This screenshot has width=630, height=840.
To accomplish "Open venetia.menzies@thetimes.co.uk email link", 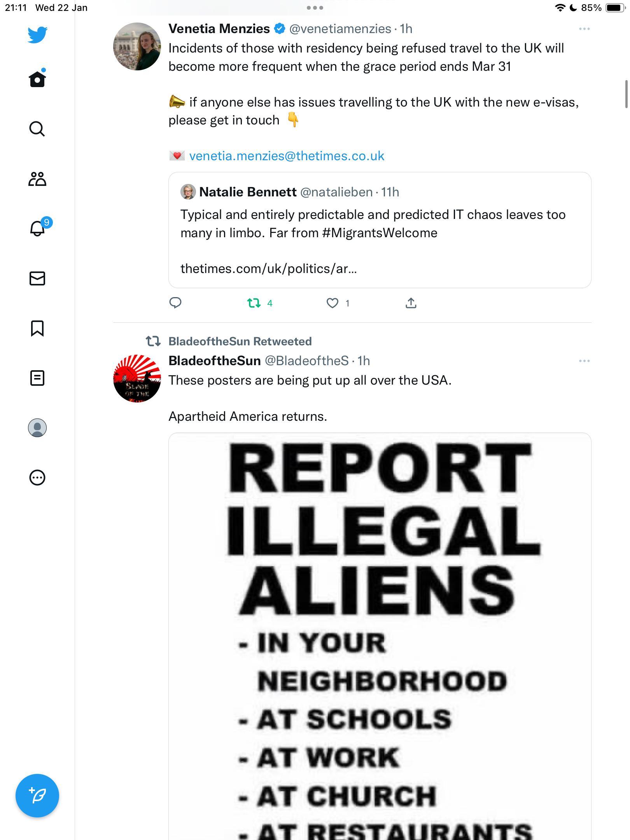I will (x=287, y=156).
